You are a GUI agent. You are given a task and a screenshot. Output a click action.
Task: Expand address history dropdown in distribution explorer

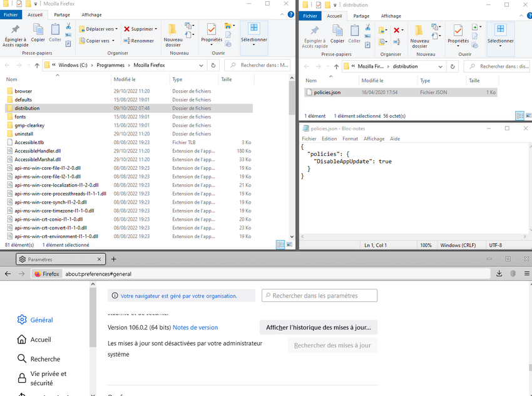(441, 66)
